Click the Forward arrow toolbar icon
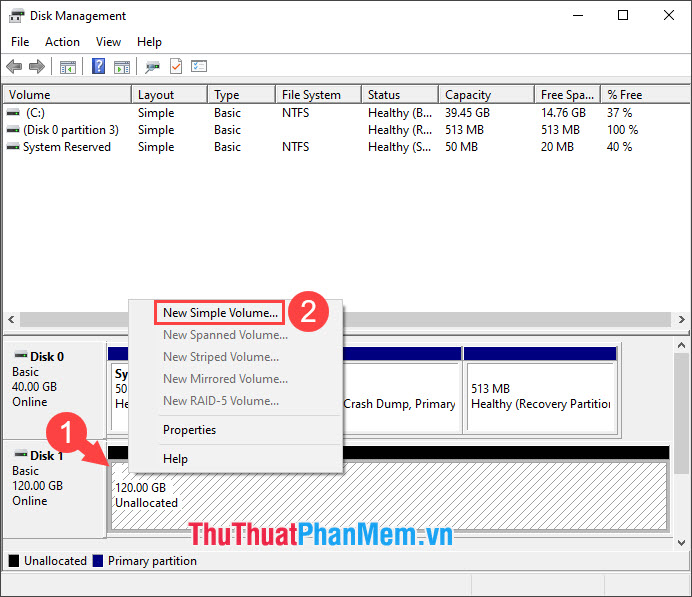The image size is (692, 597). (x=37, y=67)
